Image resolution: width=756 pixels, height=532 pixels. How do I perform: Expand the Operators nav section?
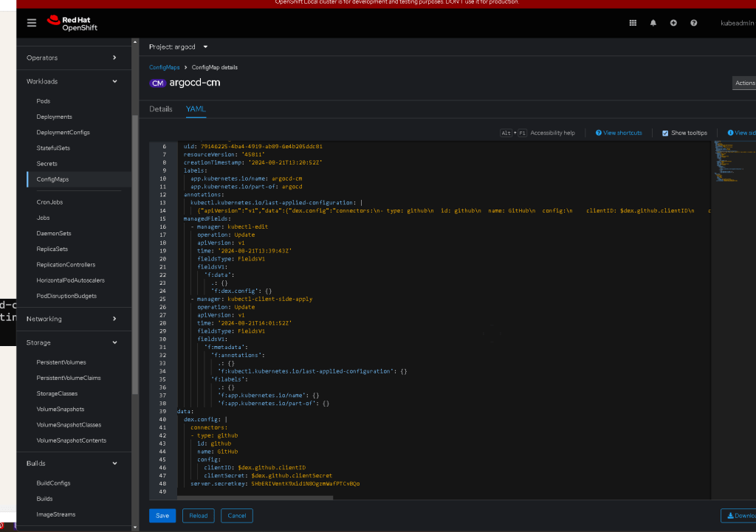[72, 58]
